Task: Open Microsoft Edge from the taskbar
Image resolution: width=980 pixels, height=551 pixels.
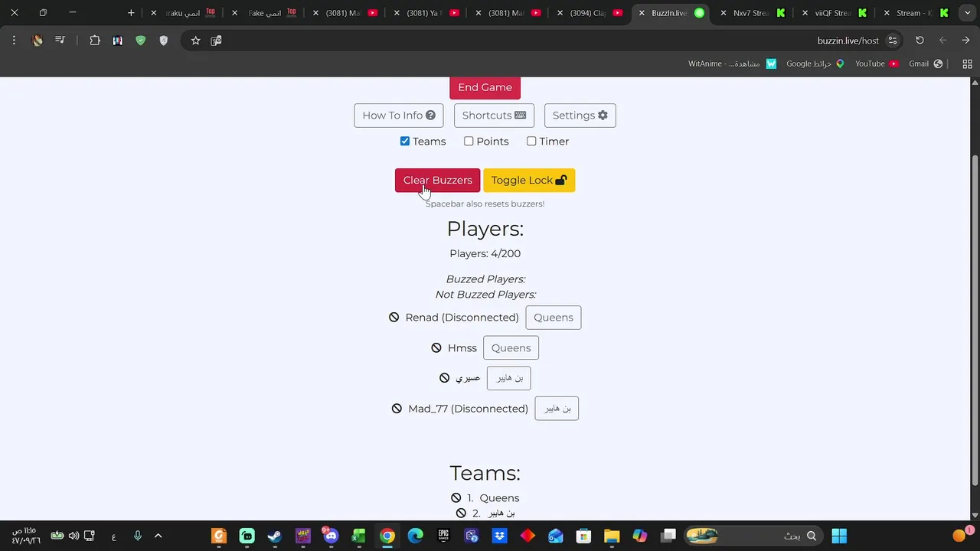Action: click(x=415, y=536)
